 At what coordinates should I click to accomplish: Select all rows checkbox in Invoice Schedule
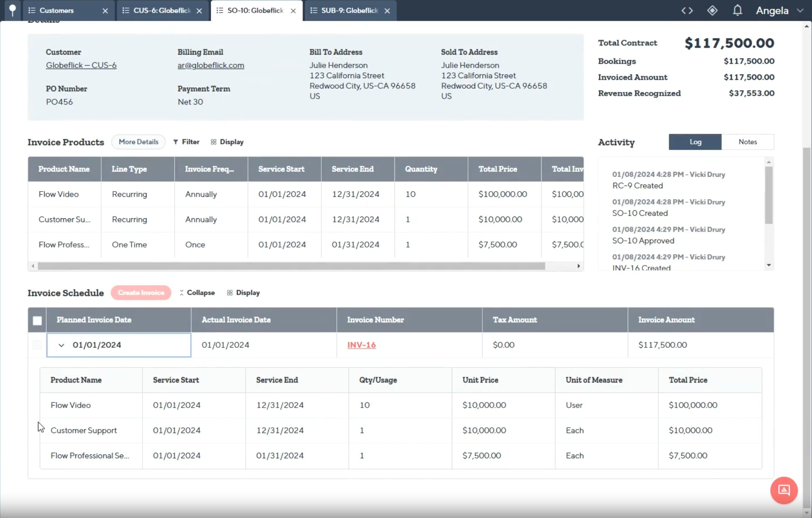37,320
